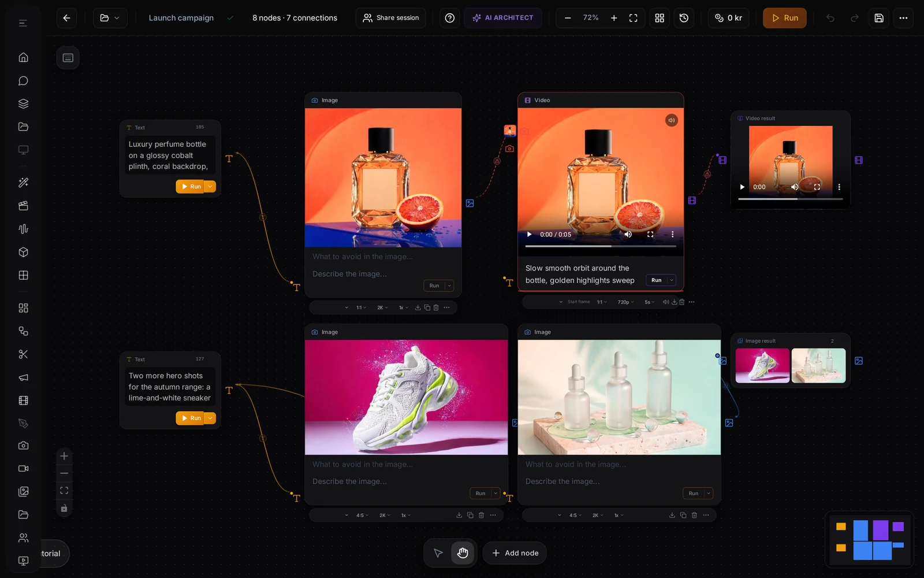Click the workflow minimap
The height and width of the screenshot is (578, 924).
point(870,540)
